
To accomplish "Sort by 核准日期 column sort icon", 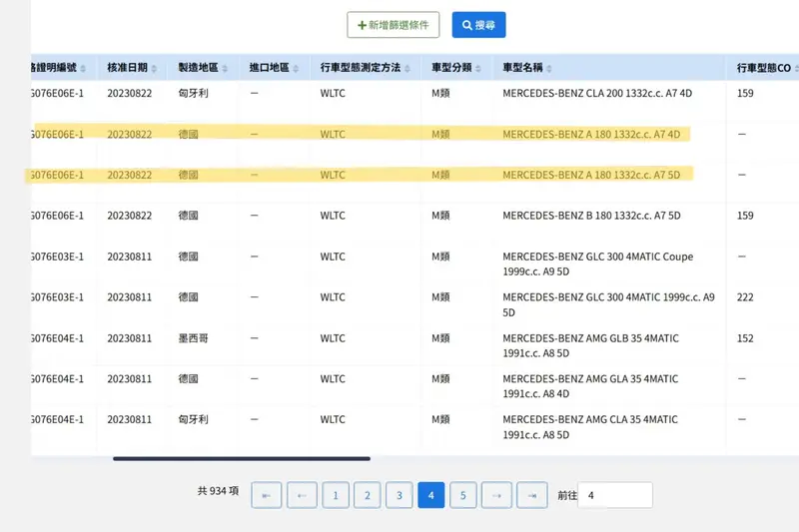I will 154,68.
